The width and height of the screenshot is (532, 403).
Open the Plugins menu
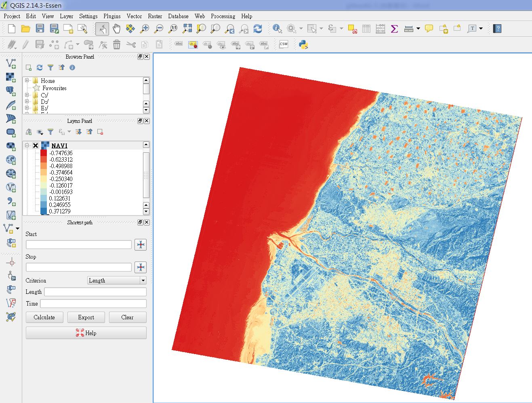(x=112, y=16)
